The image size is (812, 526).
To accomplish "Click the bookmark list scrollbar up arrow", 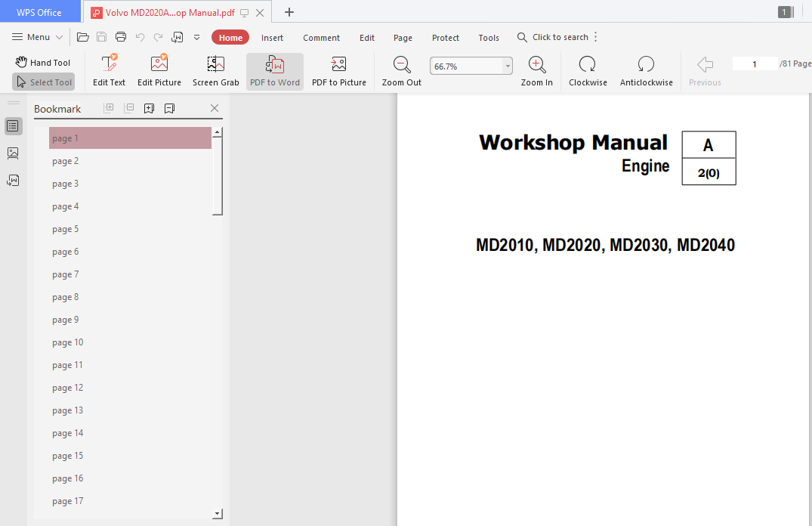I will point(218,132).
